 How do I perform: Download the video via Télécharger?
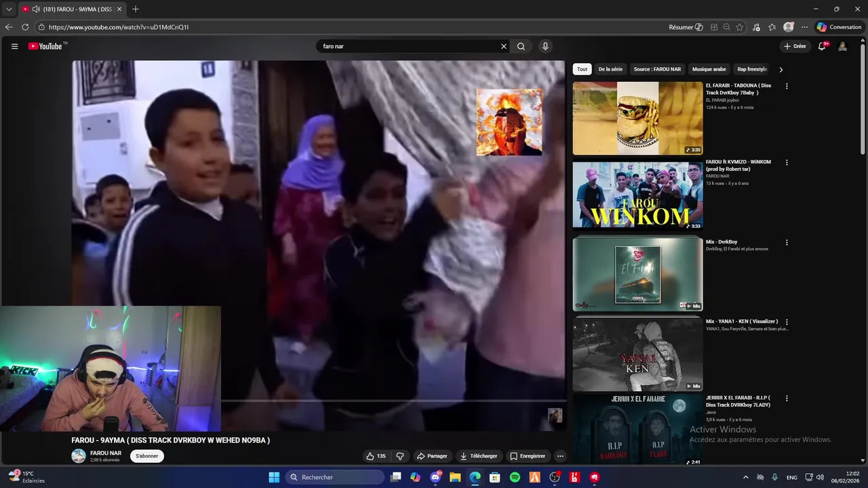click(x=479, y=456)
